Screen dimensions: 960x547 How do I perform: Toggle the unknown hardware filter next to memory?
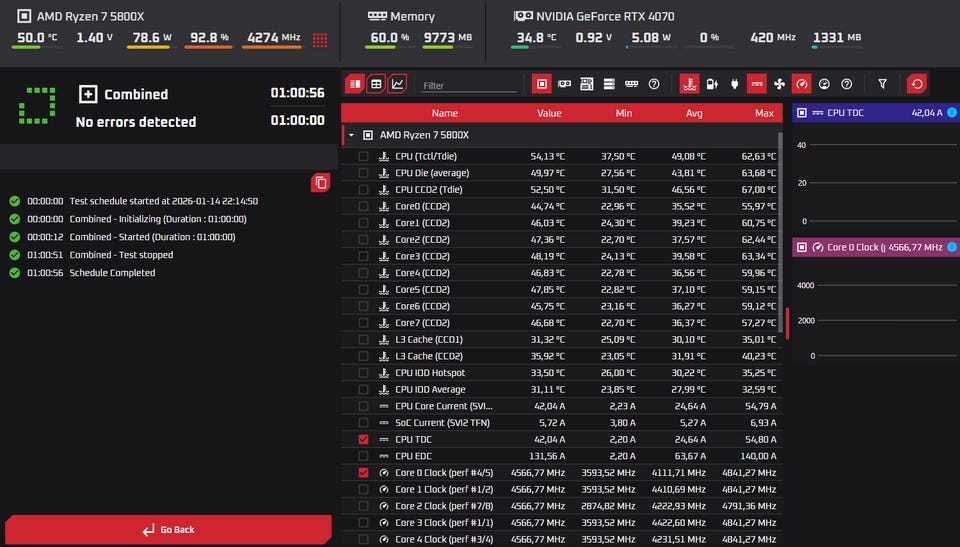654,84
